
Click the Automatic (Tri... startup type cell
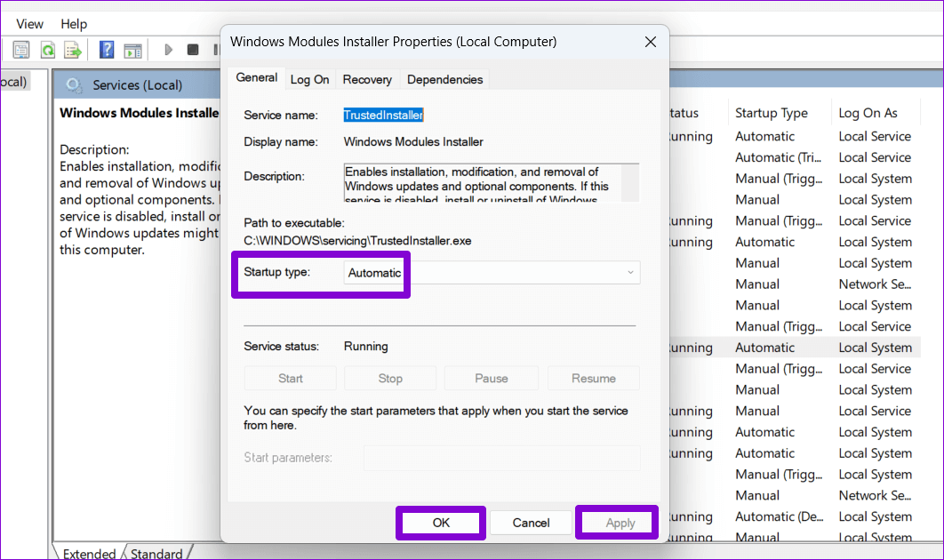tap(778, 157)
